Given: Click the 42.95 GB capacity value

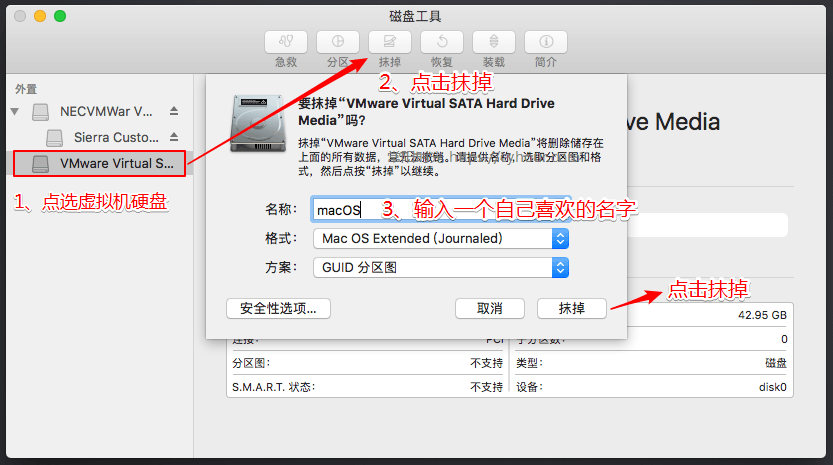Looking at the screenshot, I should pyautogui.click(x=762, y=315).
